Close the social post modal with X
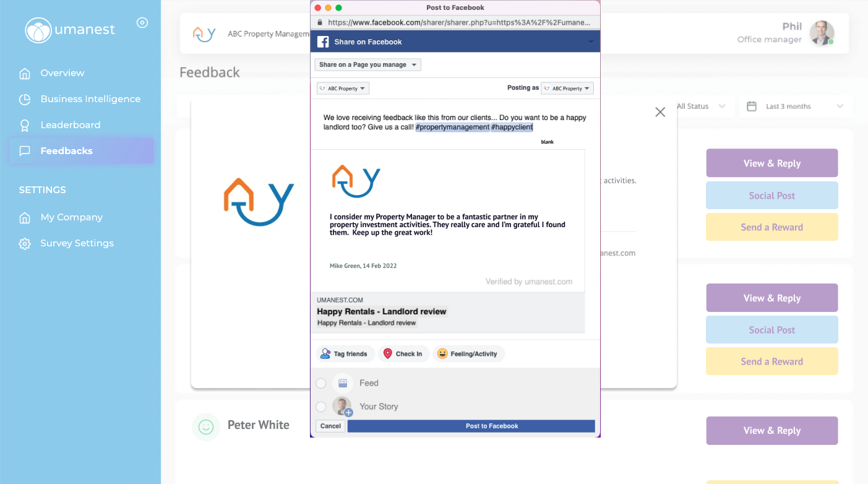Image resolution: width=868 pixels, height=484 pixels. 660,112
